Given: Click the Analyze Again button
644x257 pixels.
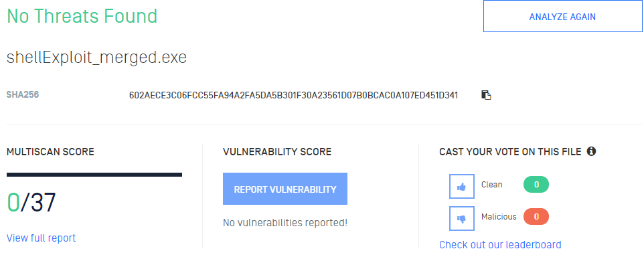Looking at the screenshot, I should tap(562, 17).
